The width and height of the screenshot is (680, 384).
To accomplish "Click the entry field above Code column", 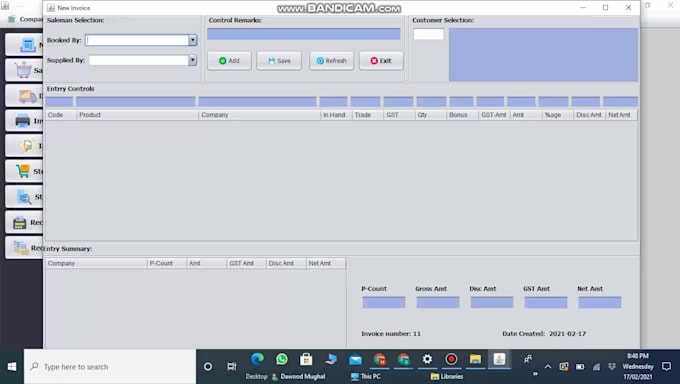I will click(x=59, y=102).
